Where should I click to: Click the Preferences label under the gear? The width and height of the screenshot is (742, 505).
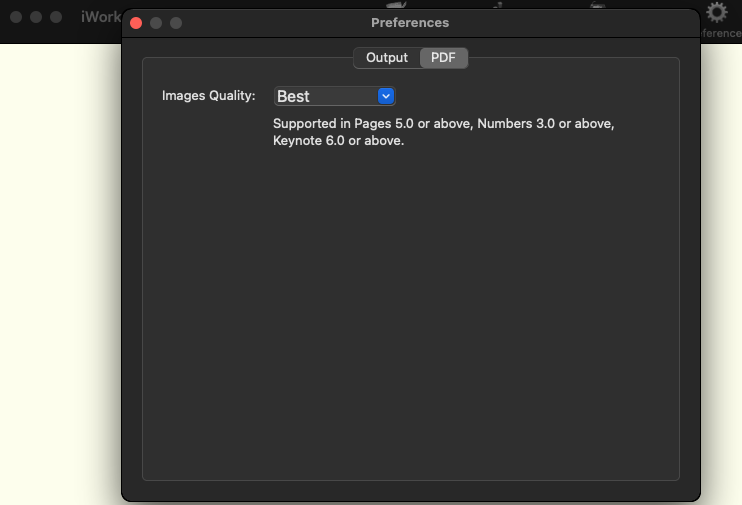pyautogui.click(x=720, y=33)
